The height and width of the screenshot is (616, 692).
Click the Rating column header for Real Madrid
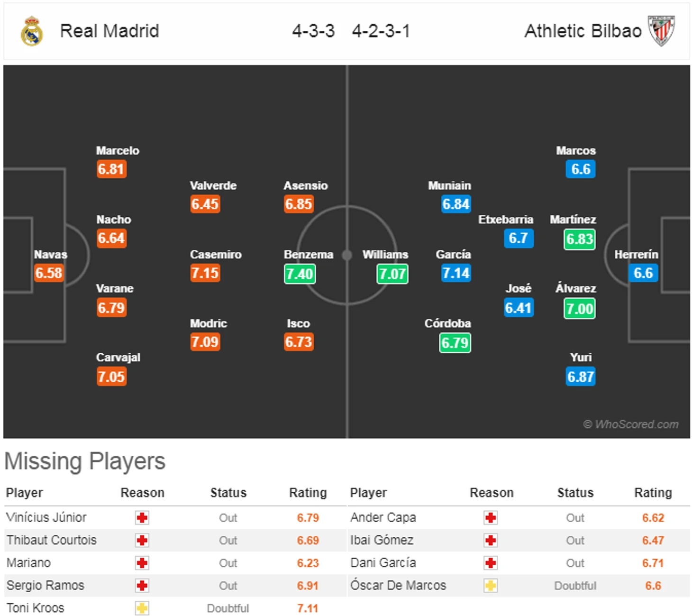[308, 493]
